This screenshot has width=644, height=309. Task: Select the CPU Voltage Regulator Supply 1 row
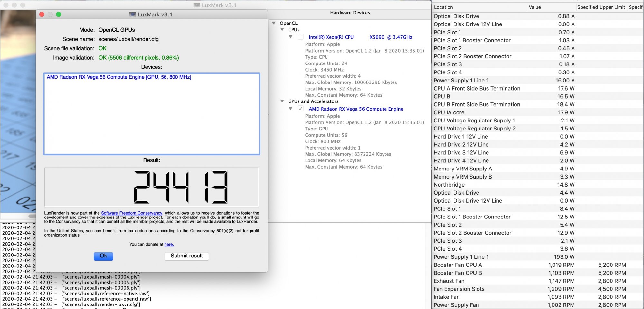pos(537,121)
